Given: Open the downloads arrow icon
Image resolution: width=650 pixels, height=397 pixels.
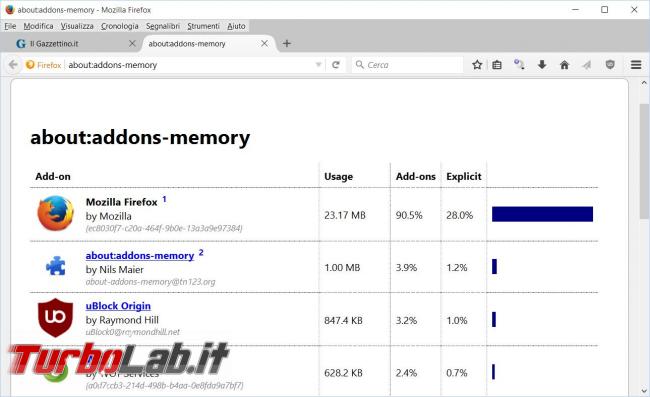Looking at the screenshot, I should [x=542, y=64].
